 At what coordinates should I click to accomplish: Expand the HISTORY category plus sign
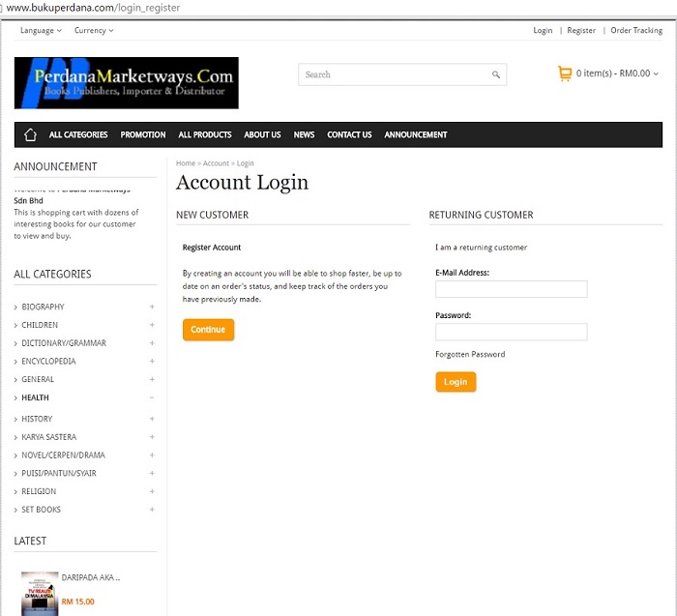coord(152,419)
